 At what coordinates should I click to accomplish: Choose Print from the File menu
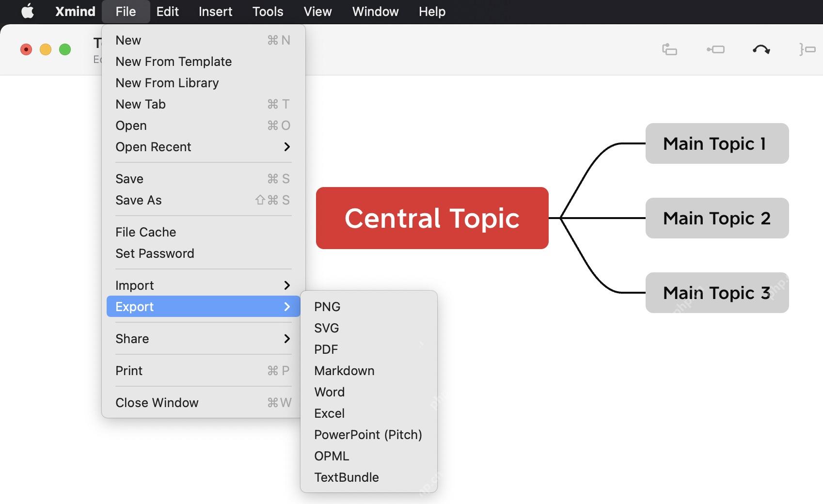(204, 371)
